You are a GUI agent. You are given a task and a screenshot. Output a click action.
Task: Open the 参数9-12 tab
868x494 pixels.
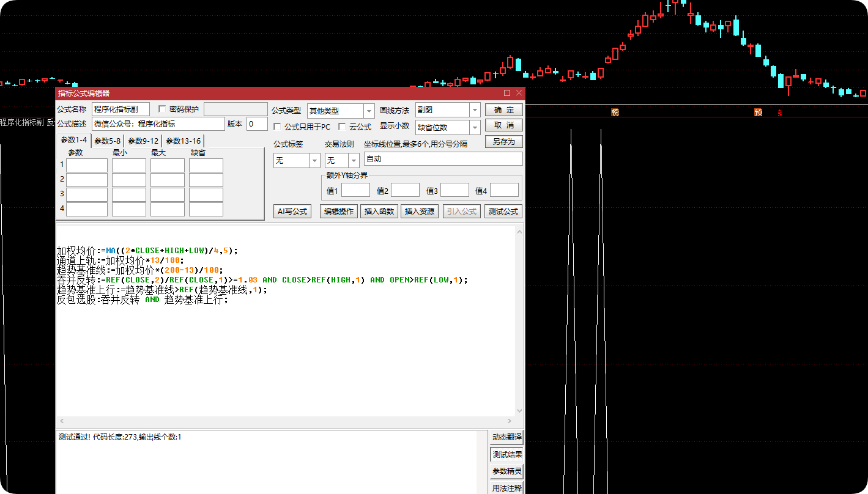click(143, 141)
